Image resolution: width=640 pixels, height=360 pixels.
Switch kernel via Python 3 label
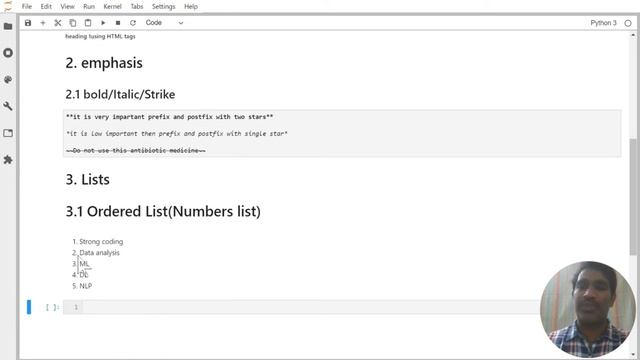[x=603, y=23]
